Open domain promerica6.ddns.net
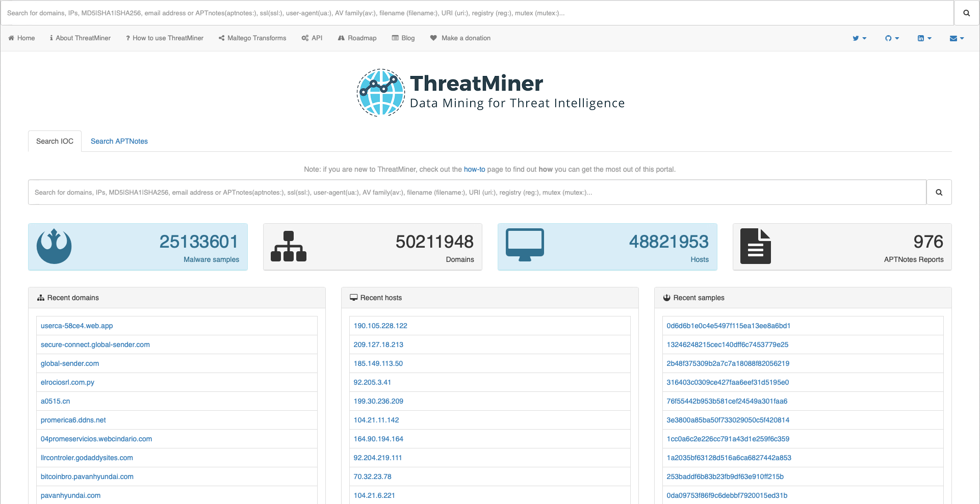Viewport: 980px width, 504px height. pyautogui.click(x=73, y=420)
